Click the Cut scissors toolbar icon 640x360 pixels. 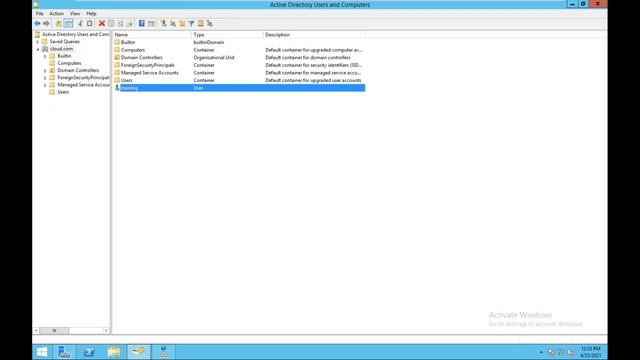pos(80,24)
